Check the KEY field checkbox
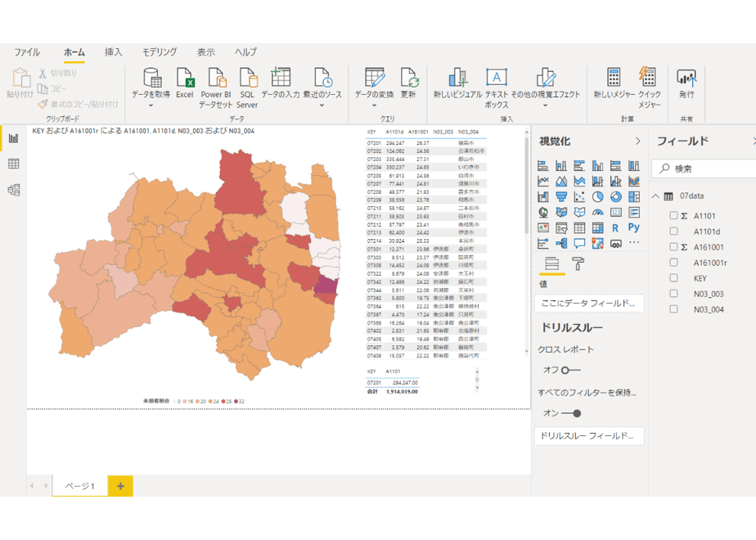756x540 pixels. coord(673,277)
